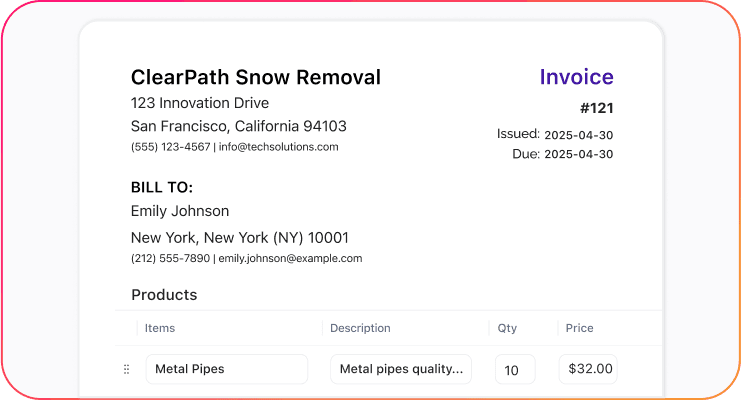Click the Issued date 2025-04-30
Image resolution: width=742 pixels, height=400 pixels.
(579, 135)
